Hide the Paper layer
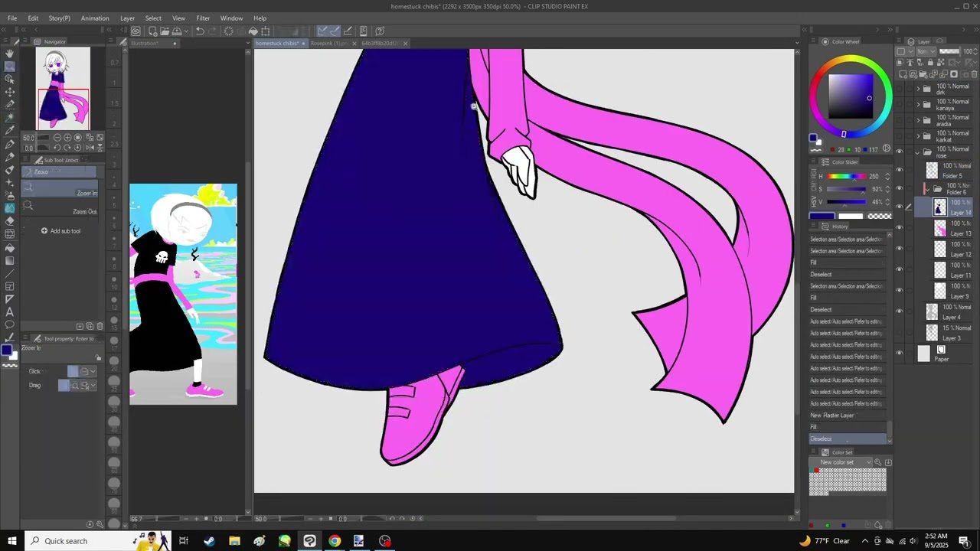Viewport: 980px width, 551px height. (x=899, y=353)
